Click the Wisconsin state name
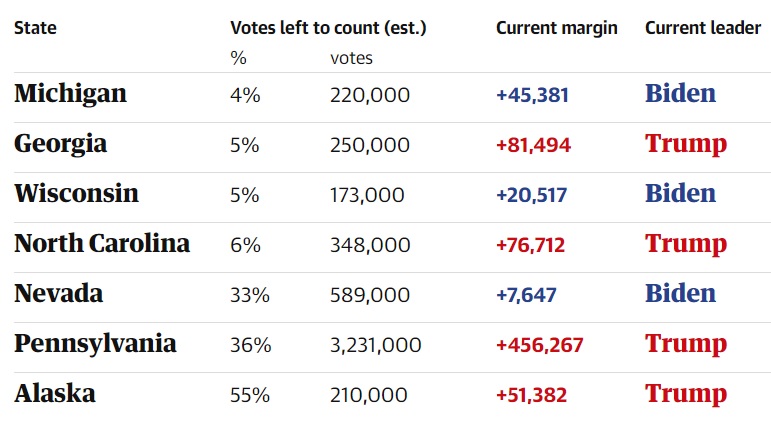This screenshot has height=436, width=771. pyautogui.click(x=76, y=193)
